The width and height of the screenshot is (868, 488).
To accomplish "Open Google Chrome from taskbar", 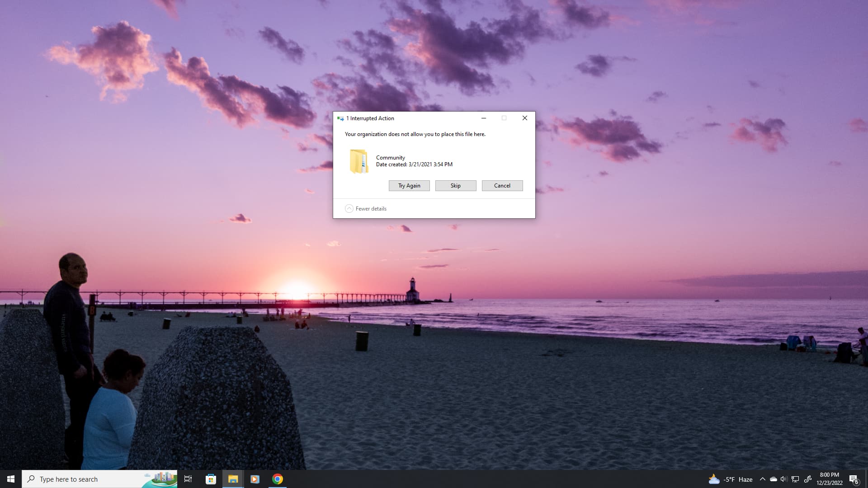I will [x=278, y=479].
